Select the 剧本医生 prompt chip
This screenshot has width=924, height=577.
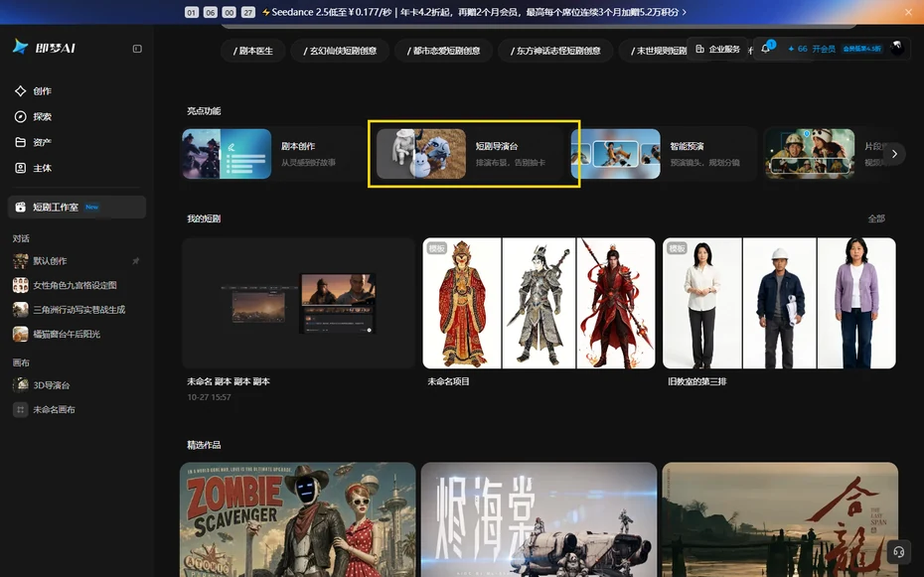253,51
